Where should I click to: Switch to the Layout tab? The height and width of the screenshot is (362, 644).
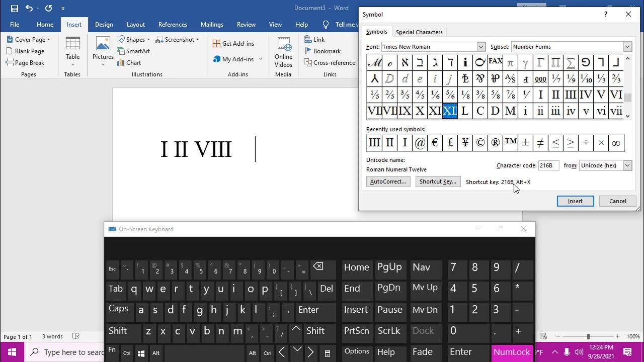click(136, 25)
